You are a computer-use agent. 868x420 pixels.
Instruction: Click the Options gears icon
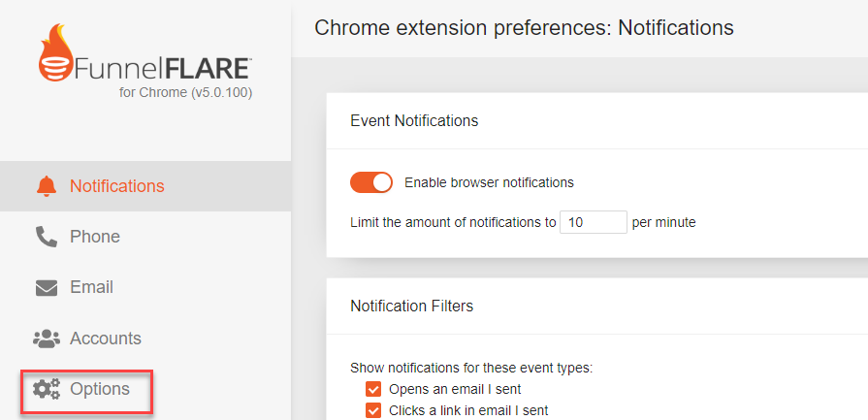point(46,390)
